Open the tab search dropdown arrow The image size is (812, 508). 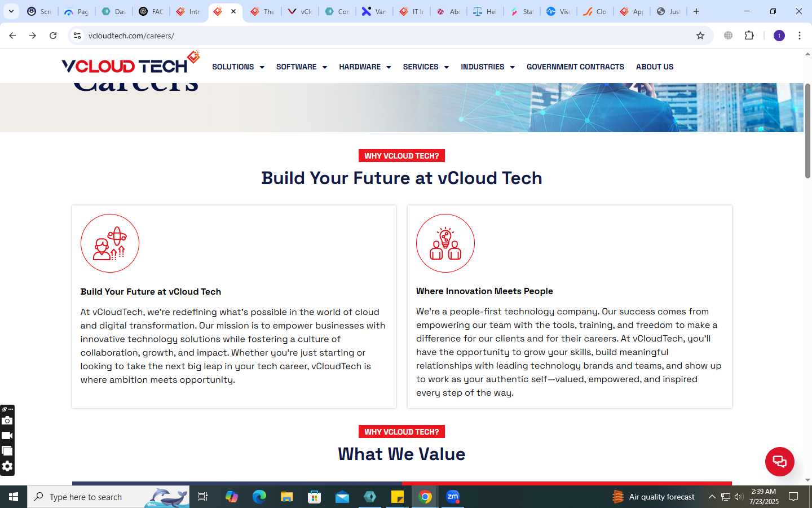tap(11, 11)
